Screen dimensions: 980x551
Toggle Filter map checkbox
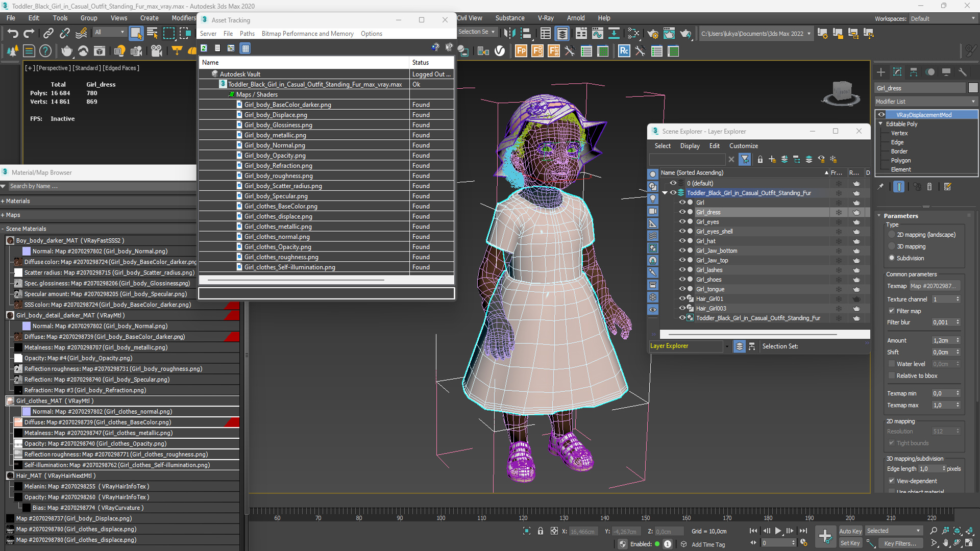click(892, 311)
